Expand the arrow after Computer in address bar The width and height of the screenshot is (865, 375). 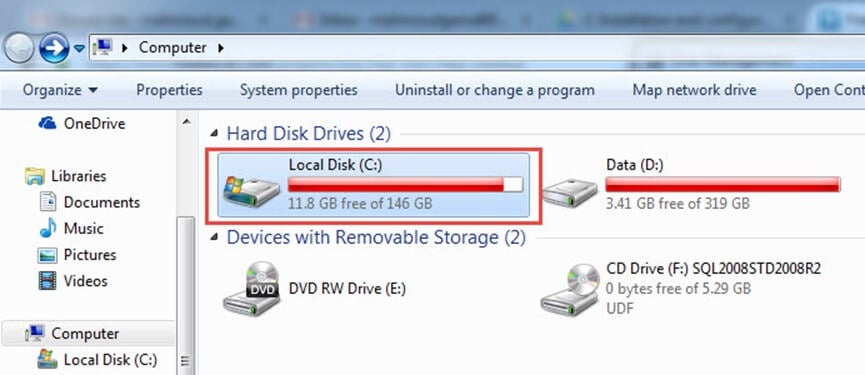221,48
